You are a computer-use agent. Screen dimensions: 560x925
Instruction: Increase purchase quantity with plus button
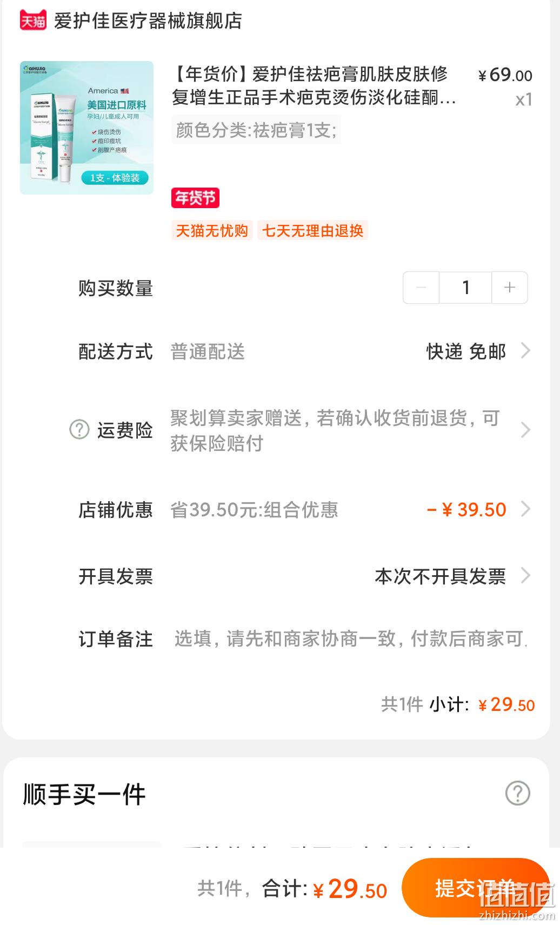[x=509, y=288]
